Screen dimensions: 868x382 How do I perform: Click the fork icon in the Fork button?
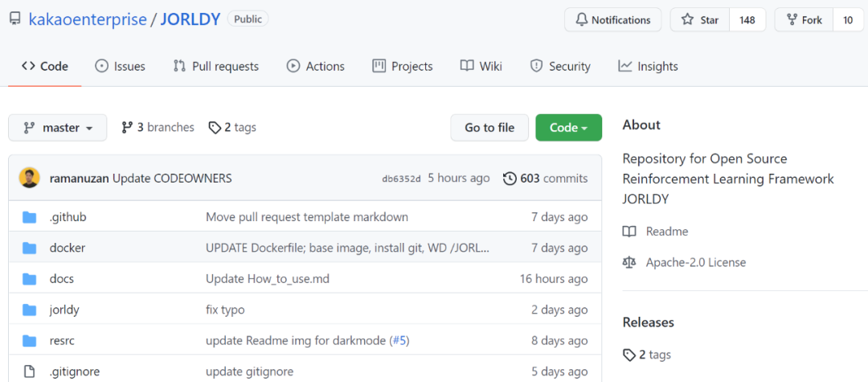792,20
